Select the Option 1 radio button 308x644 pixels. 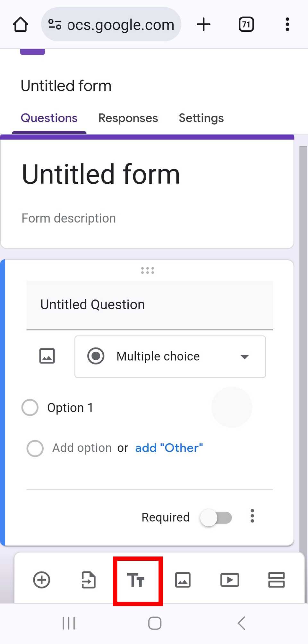[x=30, y=407]
